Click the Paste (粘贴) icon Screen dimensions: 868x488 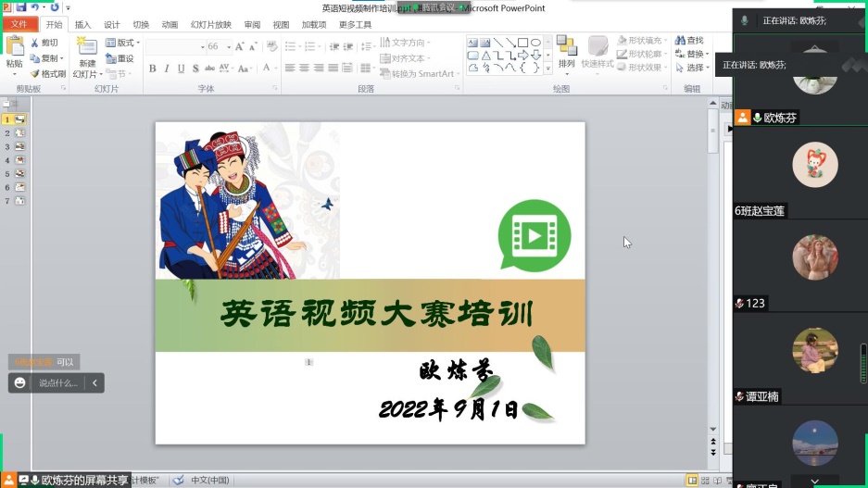click(x=14, y=46)
